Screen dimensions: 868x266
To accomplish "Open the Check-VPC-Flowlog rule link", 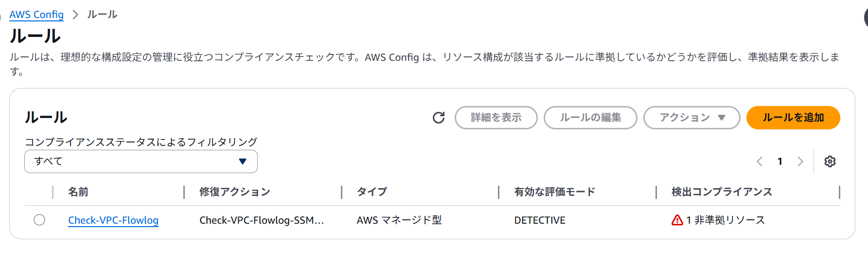I will click(x=113, y=220).
